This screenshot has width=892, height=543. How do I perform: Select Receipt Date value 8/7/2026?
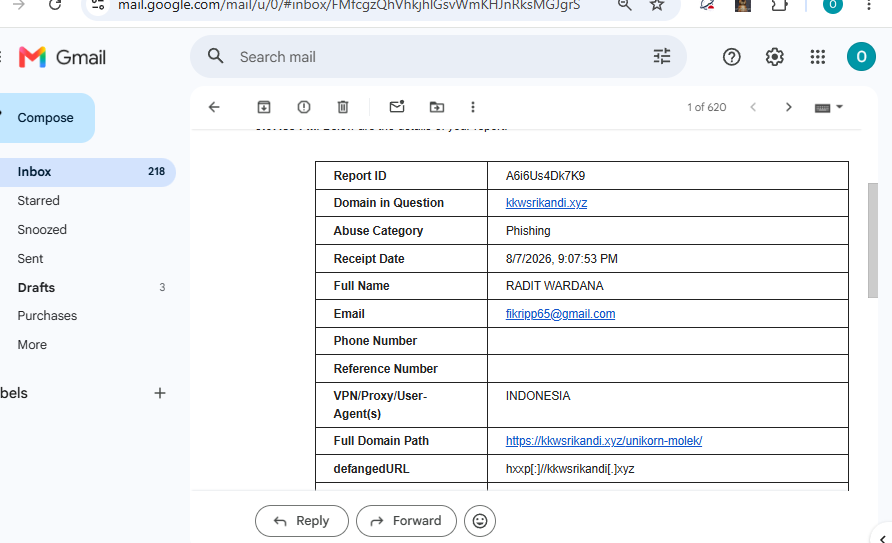point(561,259)
